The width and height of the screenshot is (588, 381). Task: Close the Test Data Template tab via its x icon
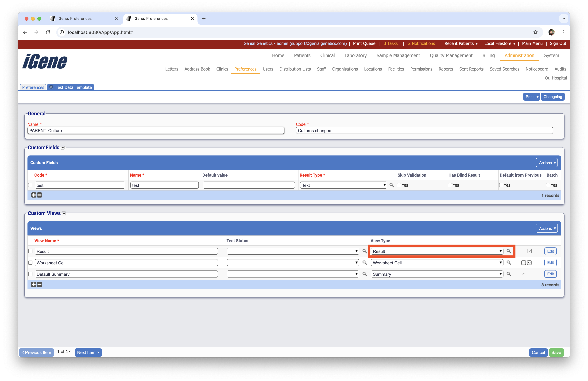tap(51, 87)
